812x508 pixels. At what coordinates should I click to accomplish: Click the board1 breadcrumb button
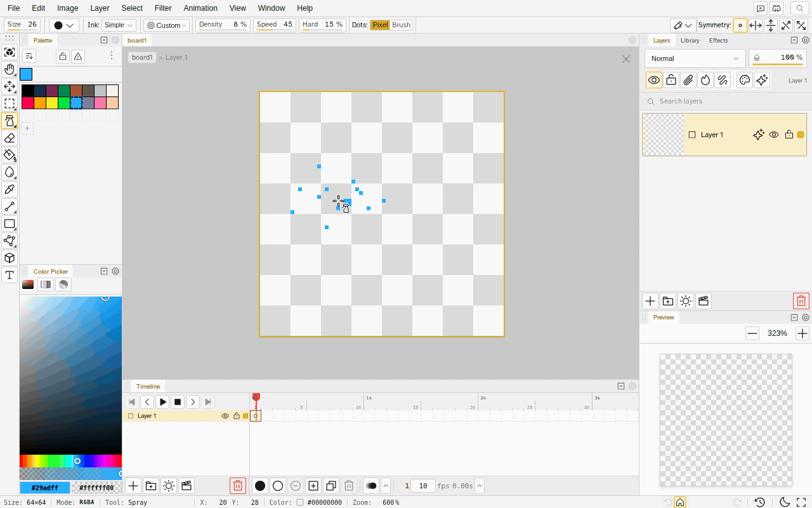142,57
